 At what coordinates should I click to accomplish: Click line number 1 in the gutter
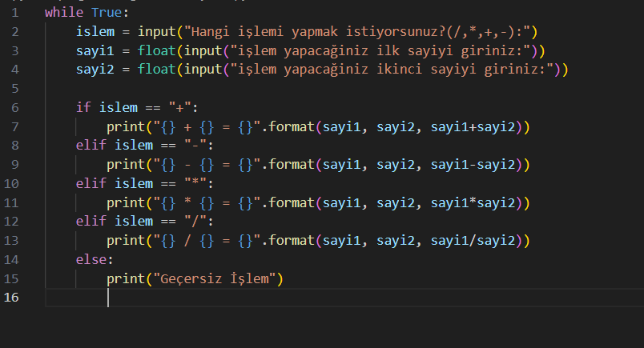(14, 13)
